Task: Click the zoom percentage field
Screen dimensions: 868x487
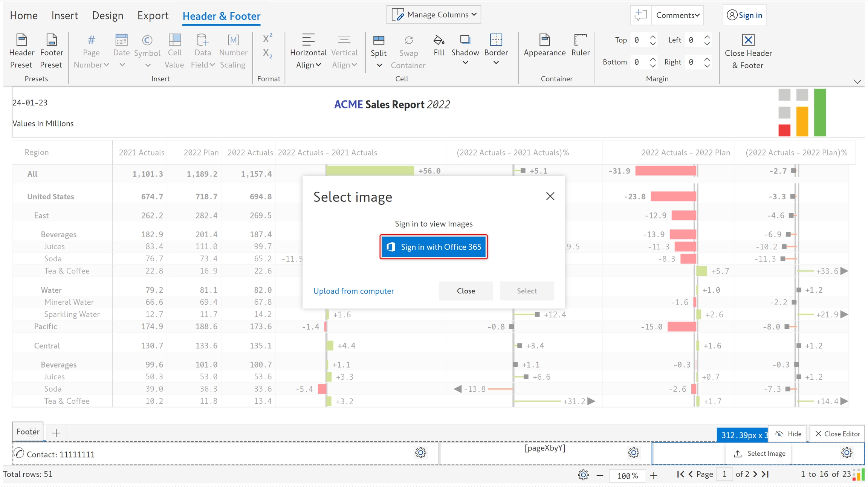Action: 627,476
